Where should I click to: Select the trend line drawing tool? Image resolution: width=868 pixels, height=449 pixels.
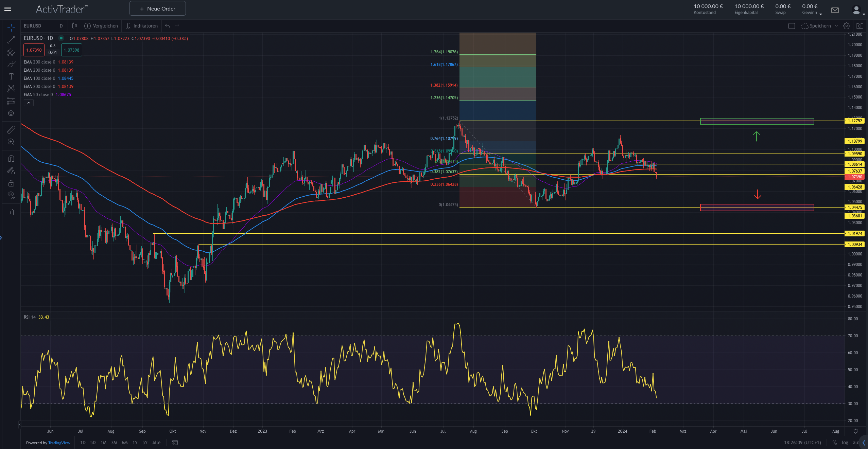click(x=11, y=40)
